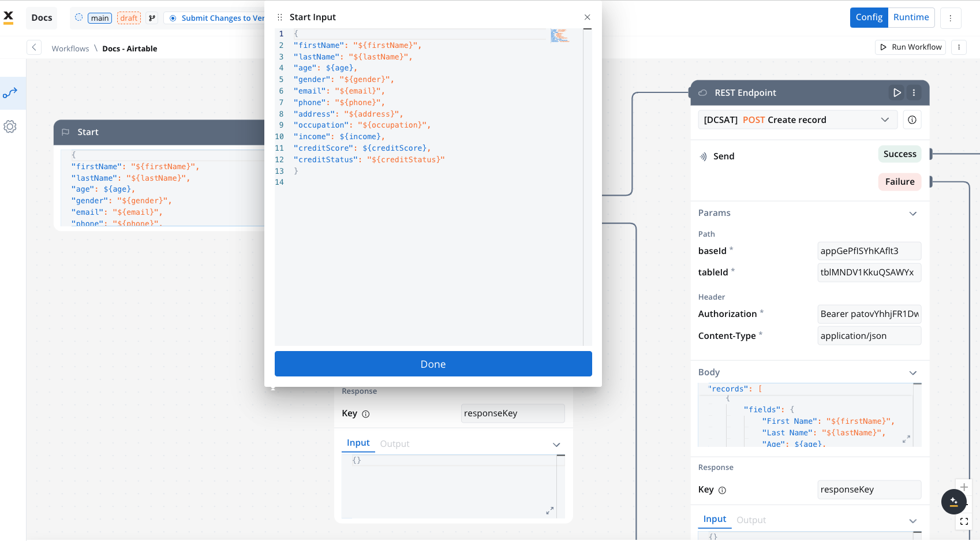Screen dimensions: 980x541
Task: Expand the middle node Input editor
Action: tap(549, 510)
